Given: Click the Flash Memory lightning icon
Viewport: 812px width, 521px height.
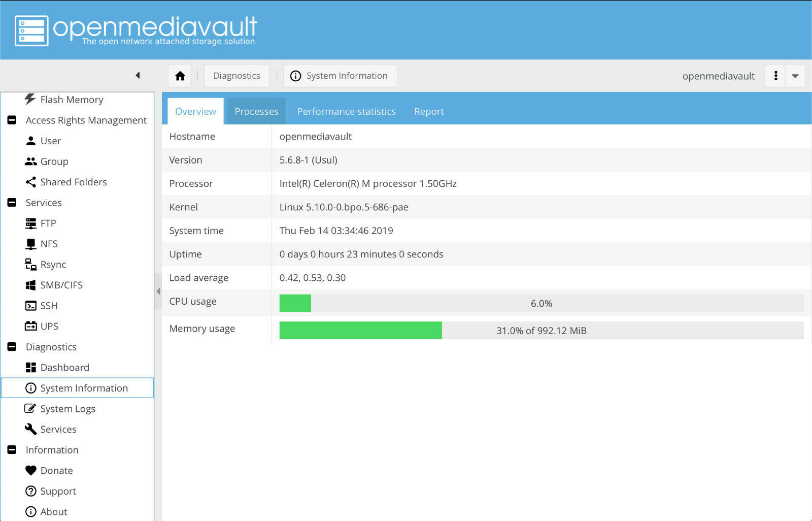Looking at the screenshot, I should pos(30,99).
